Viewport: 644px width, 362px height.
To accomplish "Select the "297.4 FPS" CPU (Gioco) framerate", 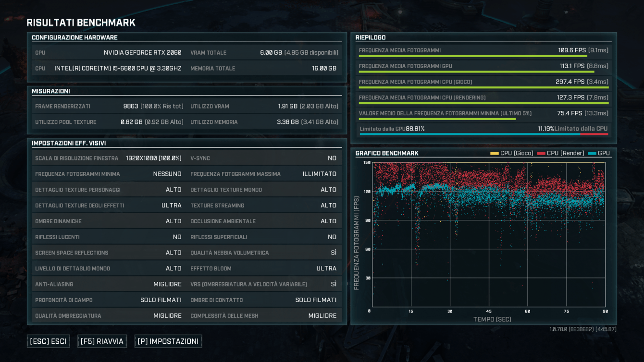I will click(570, 82).
